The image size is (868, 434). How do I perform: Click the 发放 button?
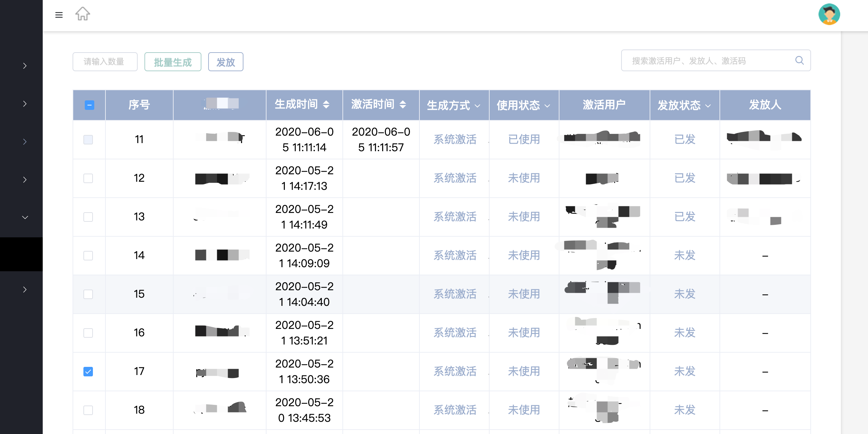pos(225,62)
